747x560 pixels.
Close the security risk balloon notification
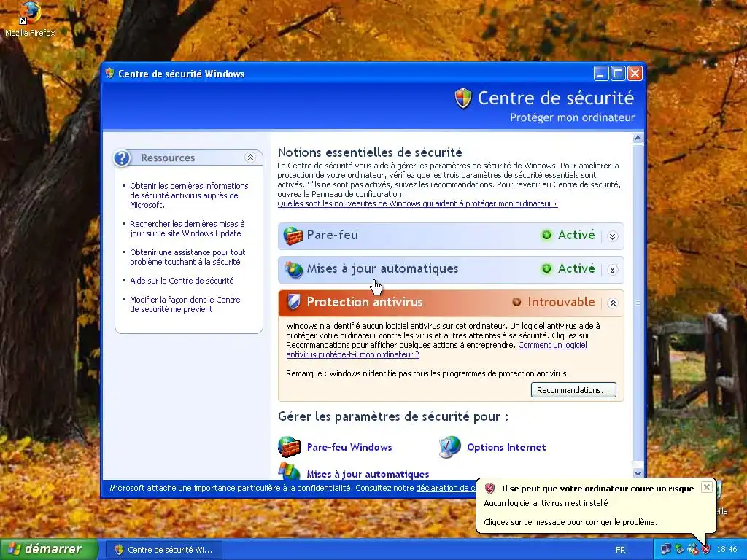coord(706,486)
